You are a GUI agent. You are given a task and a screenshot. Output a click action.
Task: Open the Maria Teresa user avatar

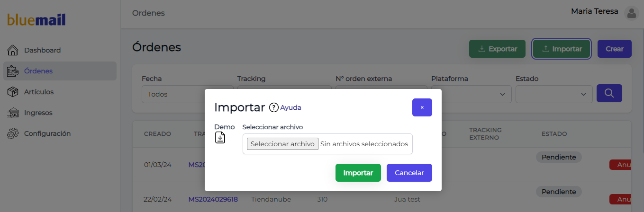coord(632,13)
